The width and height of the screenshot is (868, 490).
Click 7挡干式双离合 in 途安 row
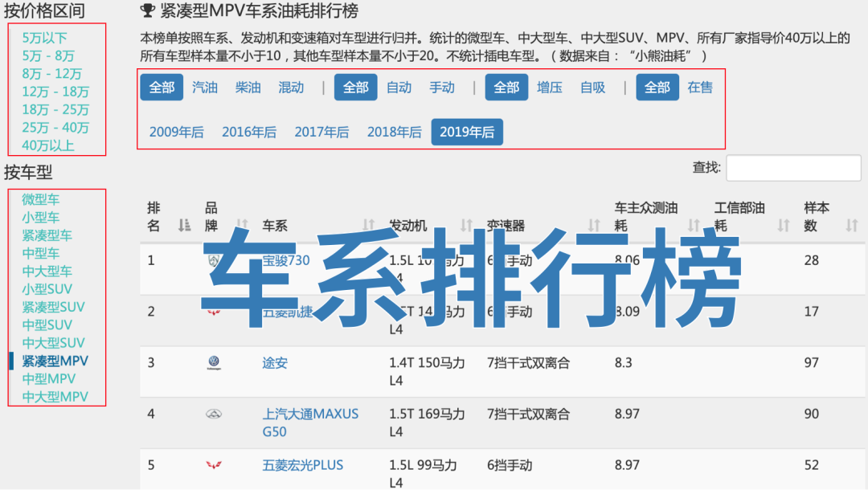point(529,363)
